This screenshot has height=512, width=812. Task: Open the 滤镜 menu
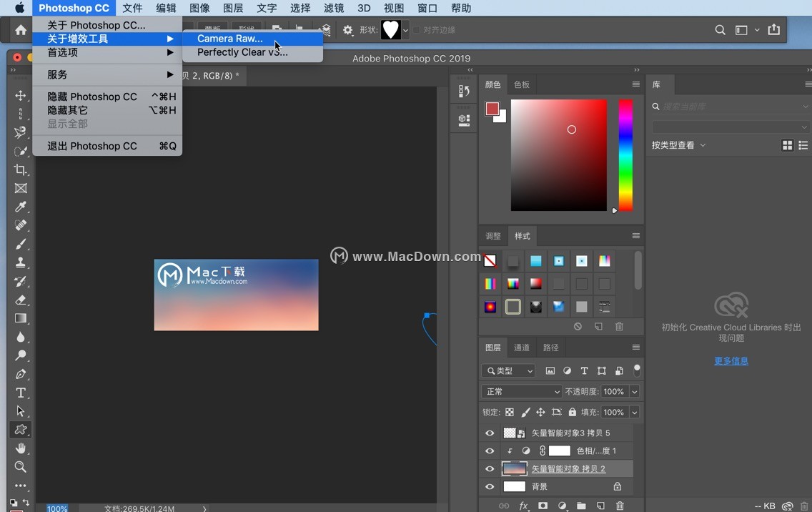(x=334, y=8)
